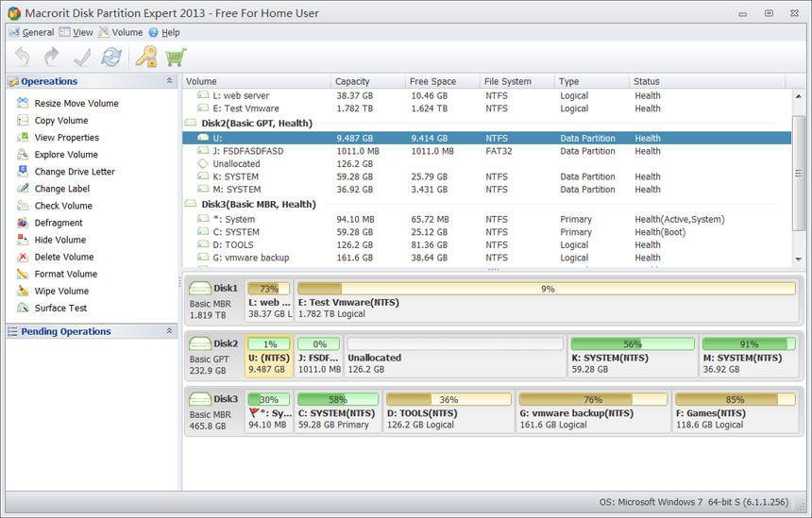Click the Commit checkmark toolbar icon

click(x=82, y=57)
